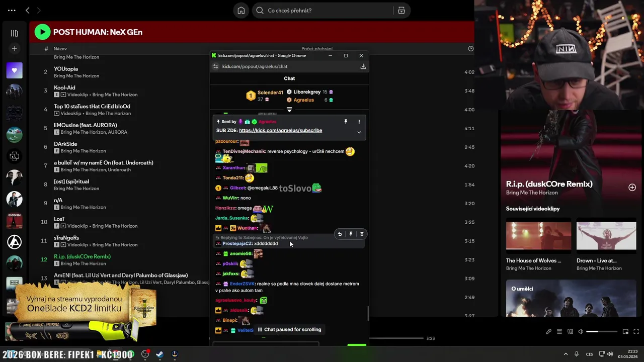
Task: Open username Glibzet in chat
Action: click(x=237, y=188)
